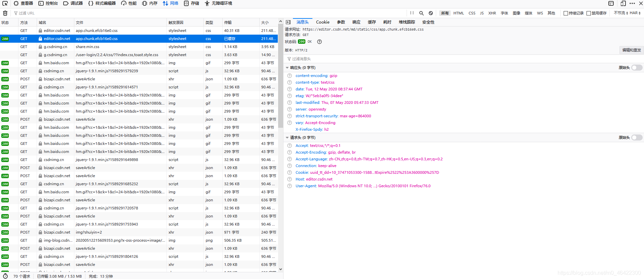Switch to the 控制台 panel
Screen dimensions: 644x279
(48, 3)
